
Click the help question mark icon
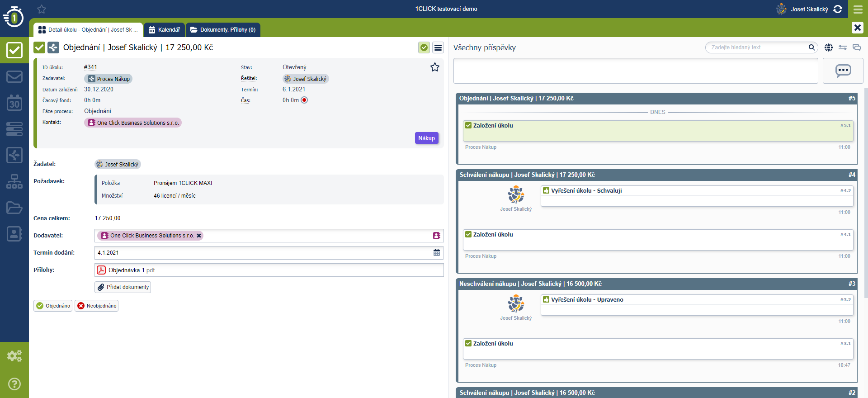(x=14, y=384)
